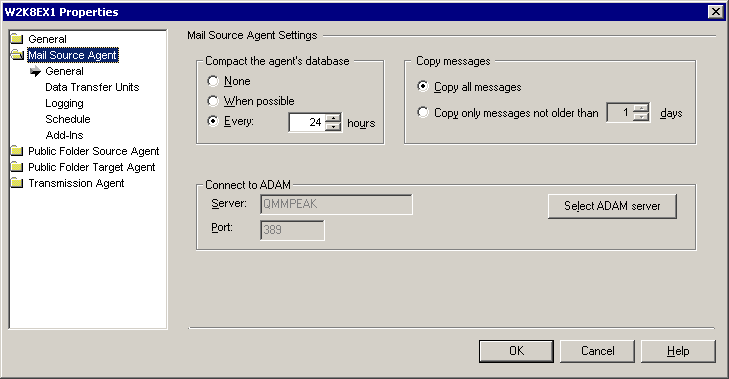Select the Copy all messages option
This screenshot has height=379, width=729.
(x=423, y=86)
